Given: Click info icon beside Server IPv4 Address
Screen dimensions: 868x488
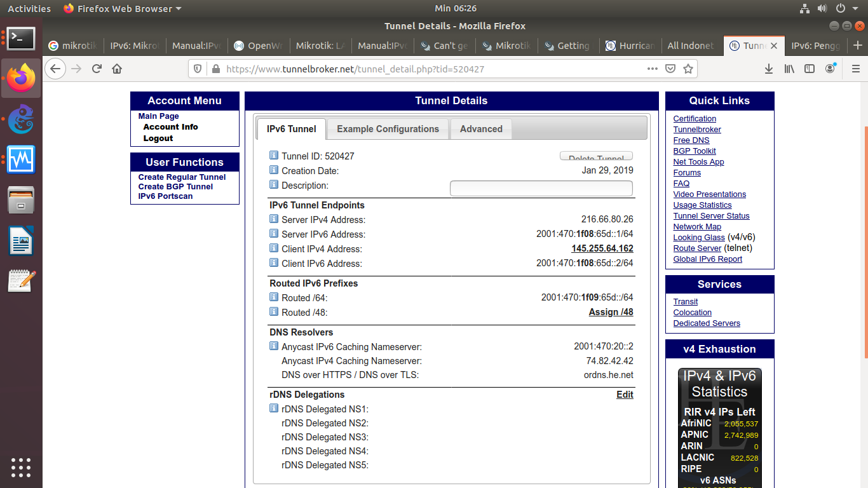Looking at the screenshot, I should point(274,219).
